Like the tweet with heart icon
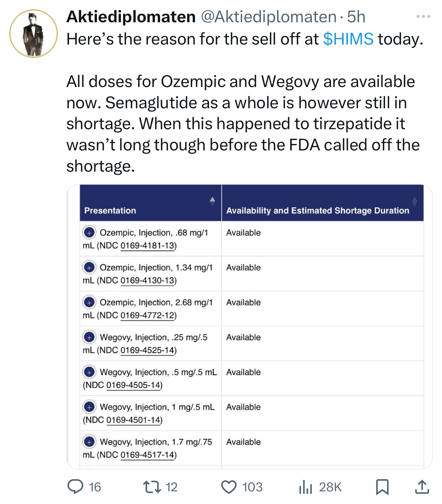Screen dimensions: 442x504 (x=229, y=487)
